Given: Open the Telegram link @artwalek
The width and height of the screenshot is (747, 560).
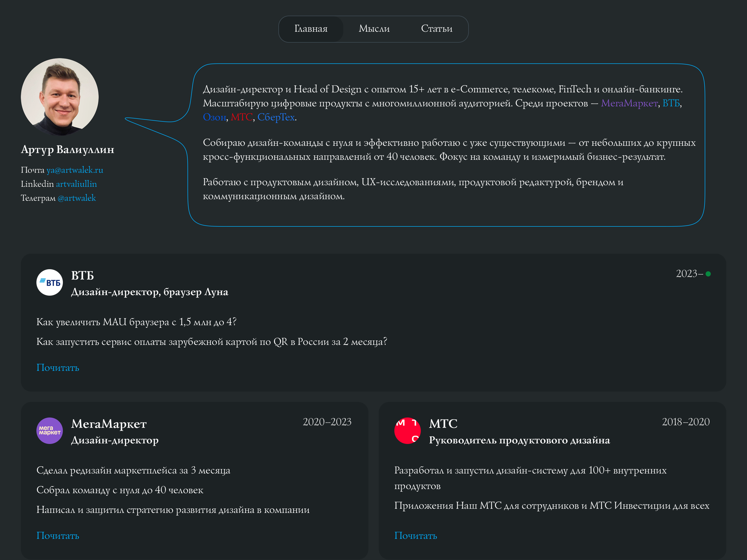Looking at the screenshot, I should 77,198.
